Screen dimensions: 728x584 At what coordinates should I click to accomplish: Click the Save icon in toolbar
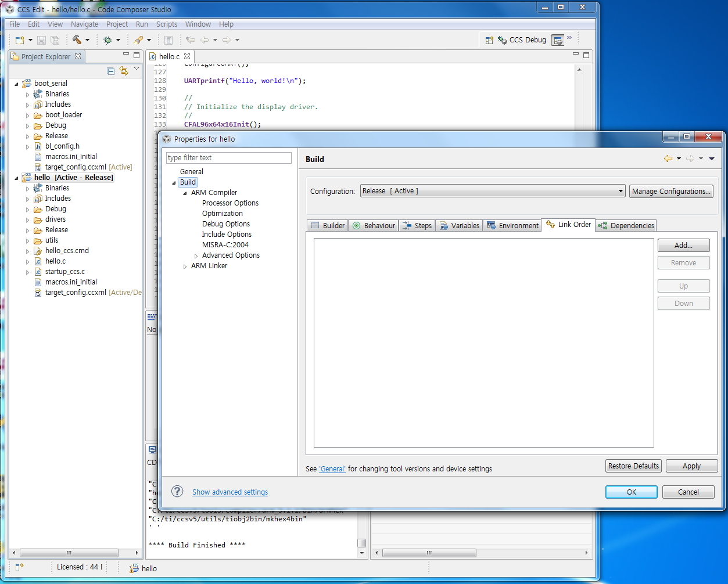[41, 40]
